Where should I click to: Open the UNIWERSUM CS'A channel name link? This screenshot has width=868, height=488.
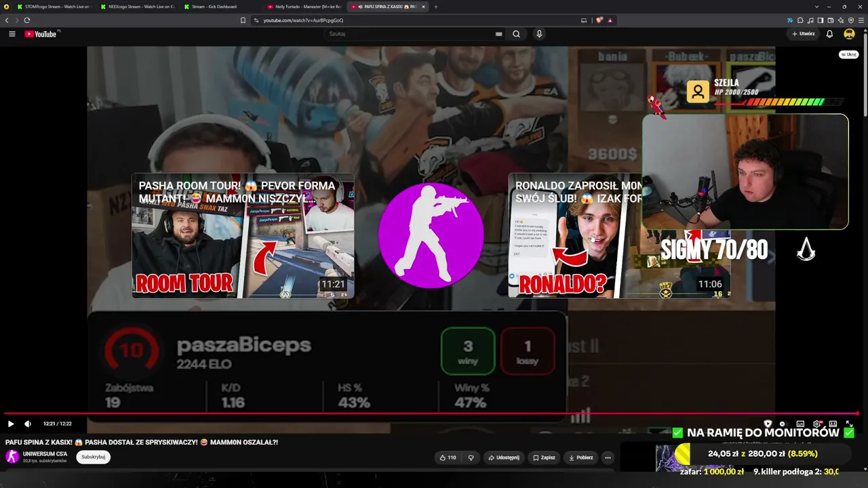point(45,454)
